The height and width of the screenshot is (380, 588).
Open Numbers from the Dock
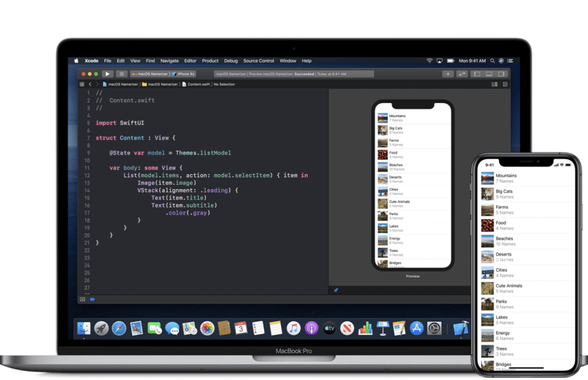pos(365,328)
